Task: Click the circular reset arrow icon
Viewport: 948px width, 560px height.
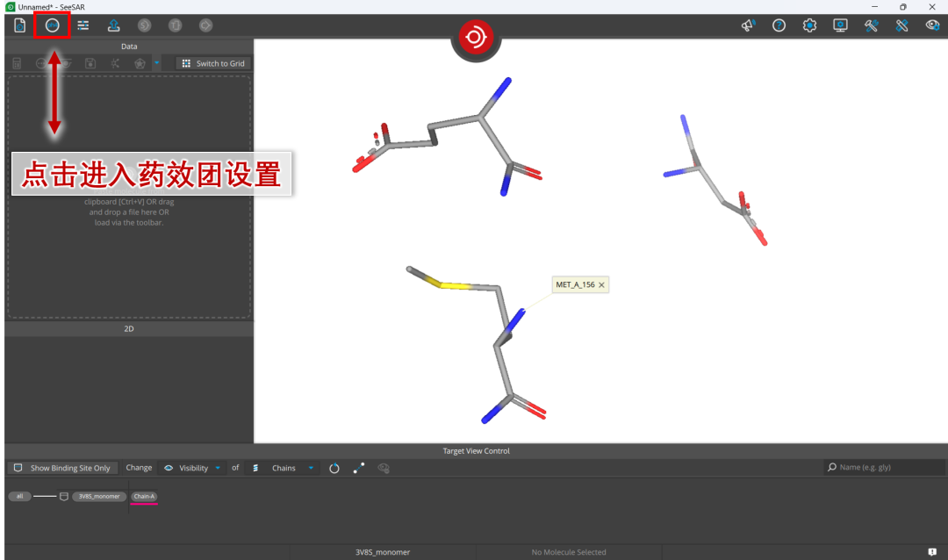Action: click(x=334, y=468)
